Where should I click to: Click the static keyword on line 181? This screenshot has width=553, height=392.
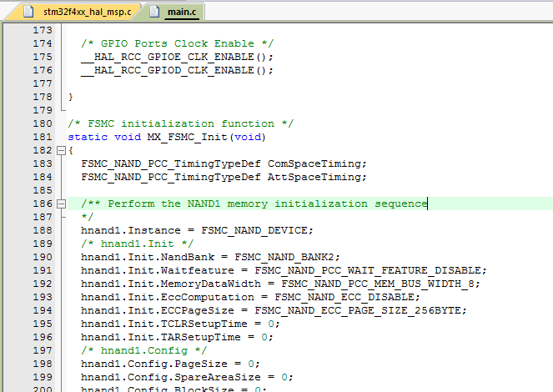coord(88,137)
